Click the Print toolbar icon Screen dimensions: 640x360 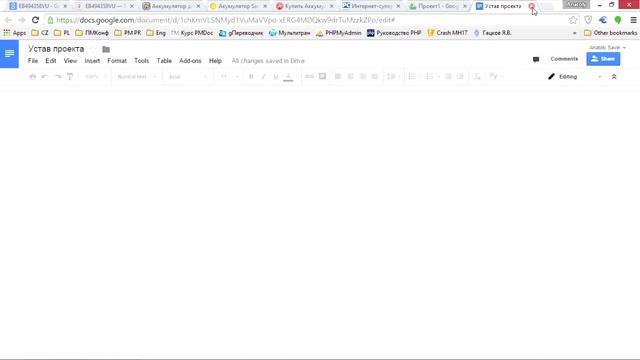click(33, 77)
